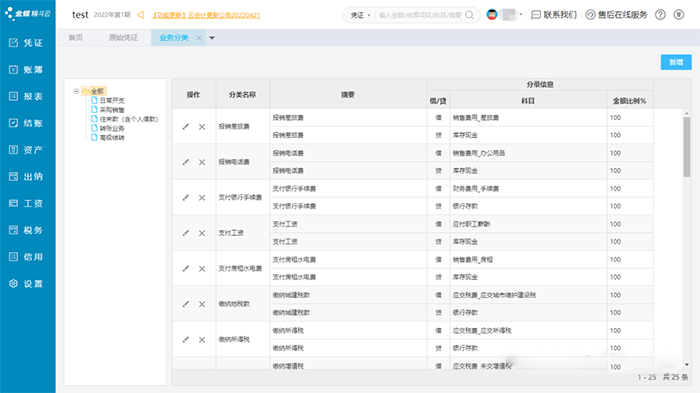Image resolution: width=700 pixels, height=393 pixels.
Task: Open the 资产 module in sidebar
Action: click(26, 150)
